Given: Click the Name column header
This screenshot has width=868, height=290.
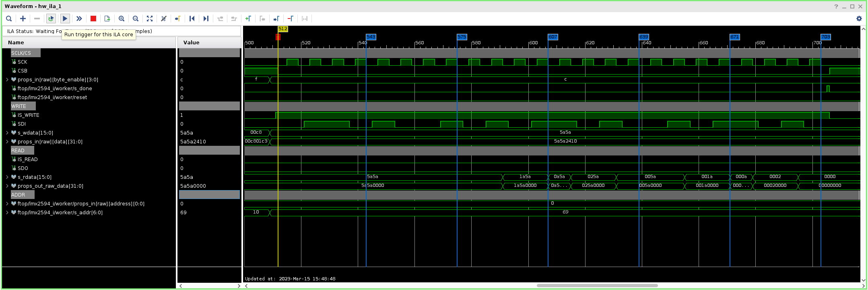Looking at the screenshot, I should pos(89,42).
